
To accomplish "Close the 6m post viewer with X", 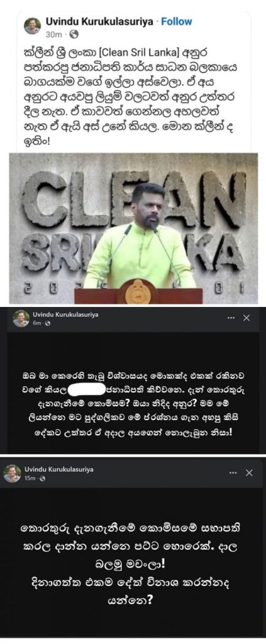I will coord(247,318).
